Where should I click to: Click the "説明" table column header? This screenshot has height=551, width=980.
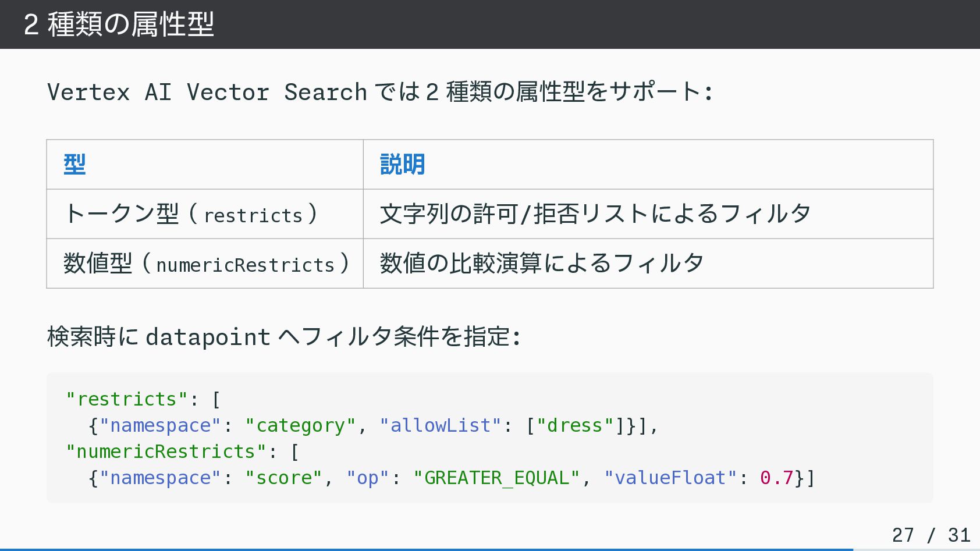(402, 165)
